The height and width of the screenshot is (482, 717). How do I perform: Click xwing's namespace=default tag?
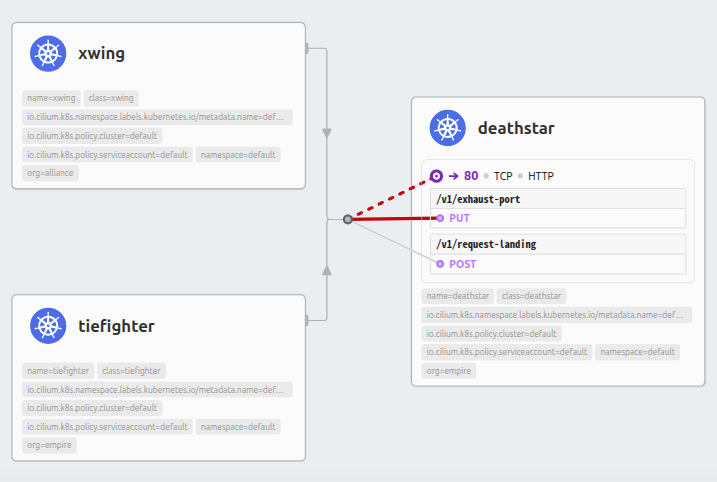click(238, 155)
